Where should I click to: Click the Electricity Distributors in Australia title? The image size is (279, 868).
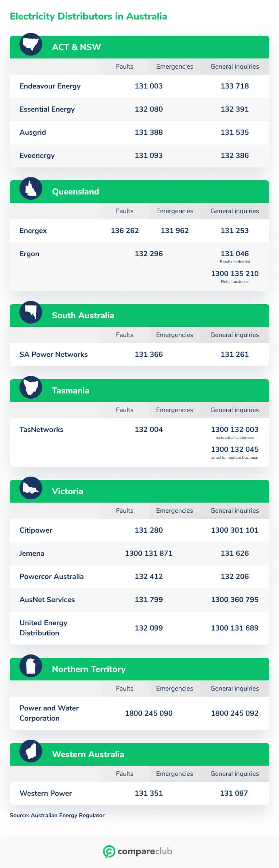click(x=88, y=16)
